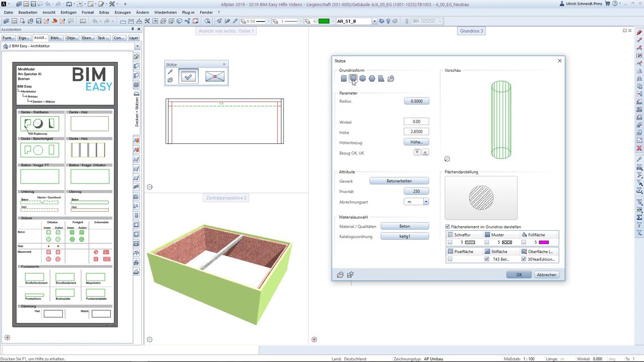644x362 pixels.
Task: Open the Erzeugen menu
Action: 122,12
